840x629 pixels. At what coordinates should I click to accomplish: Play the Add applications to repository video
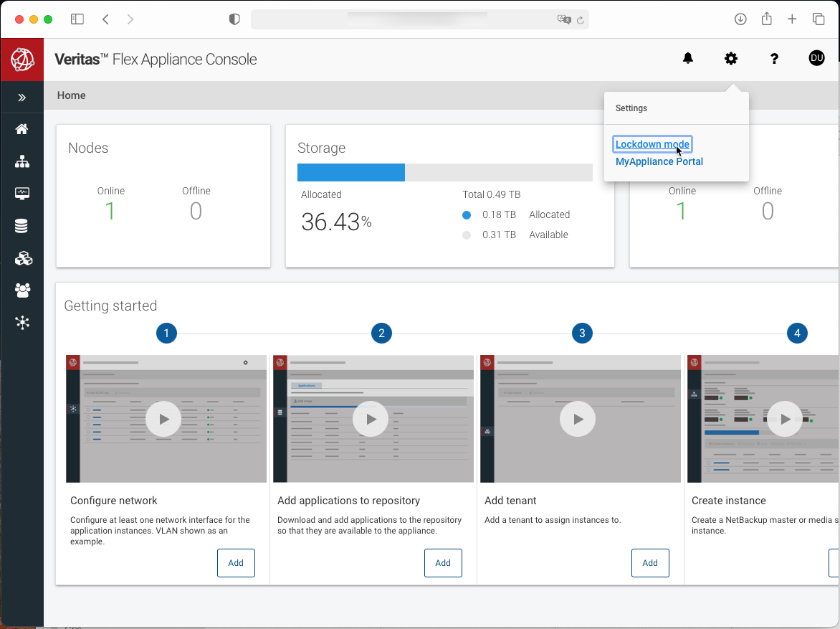[370, 419]
